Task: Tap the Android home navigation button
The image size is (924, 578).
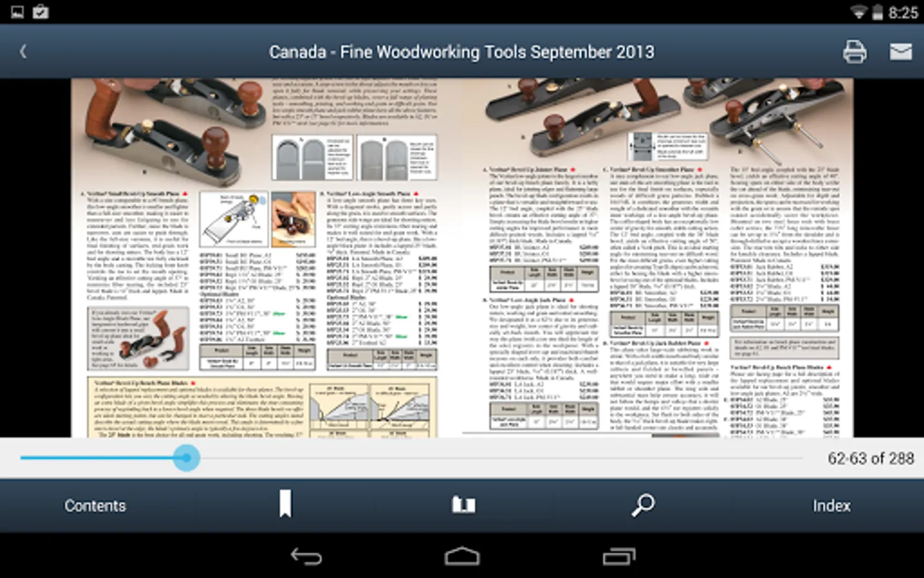Action: (x=462, y=556)
